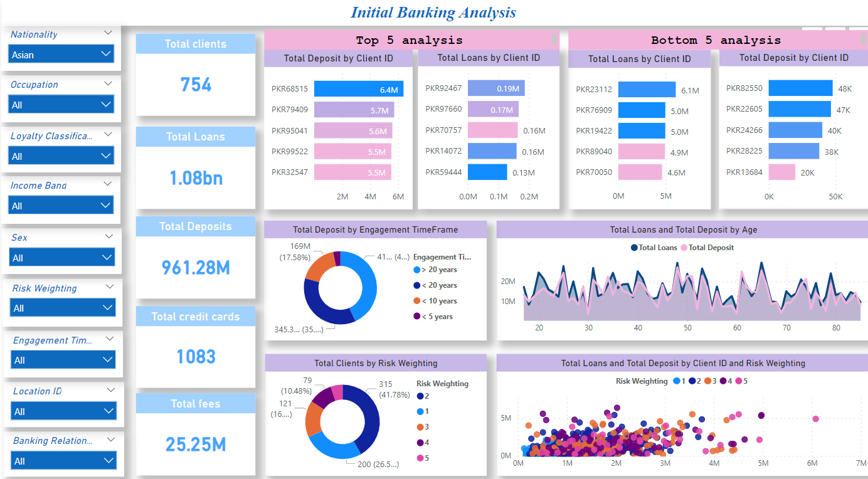Collapse the Nationality slicer using its header chevron
868x479 pixels.
[x=107, y=32]
